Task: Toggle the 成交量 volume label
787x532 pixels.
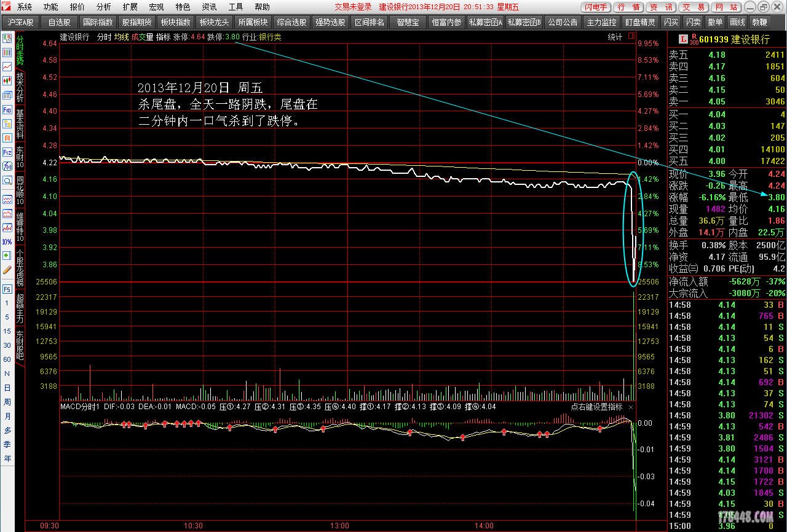Action: click(142, 37)
